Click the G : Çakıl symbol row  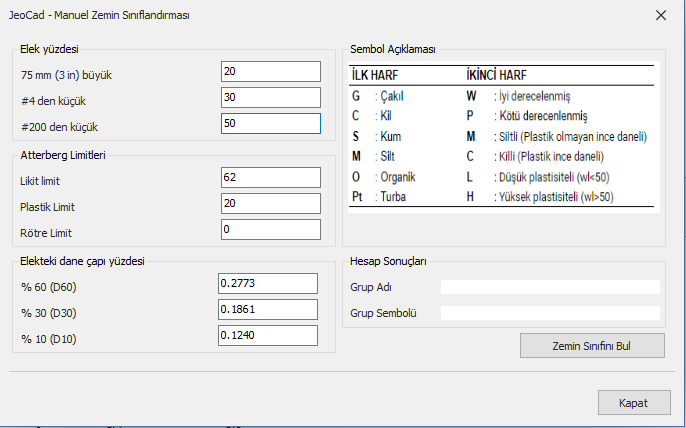(378, 96)
